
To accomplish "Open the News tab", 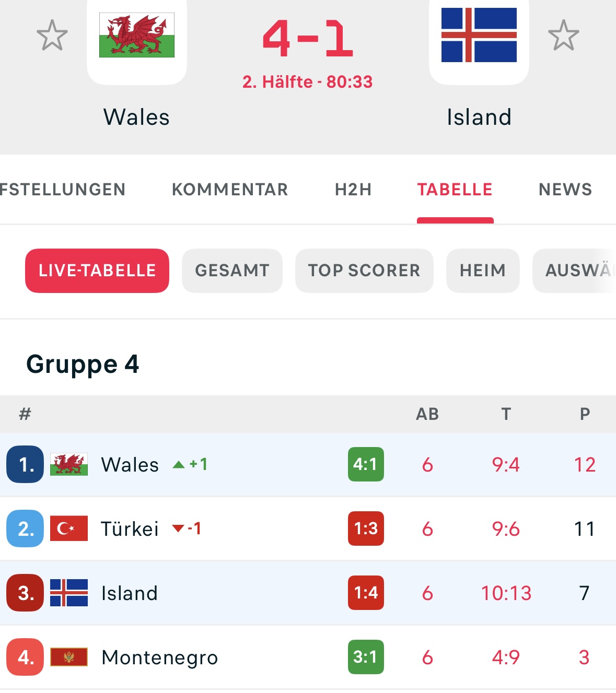I will tap(565, 190).
